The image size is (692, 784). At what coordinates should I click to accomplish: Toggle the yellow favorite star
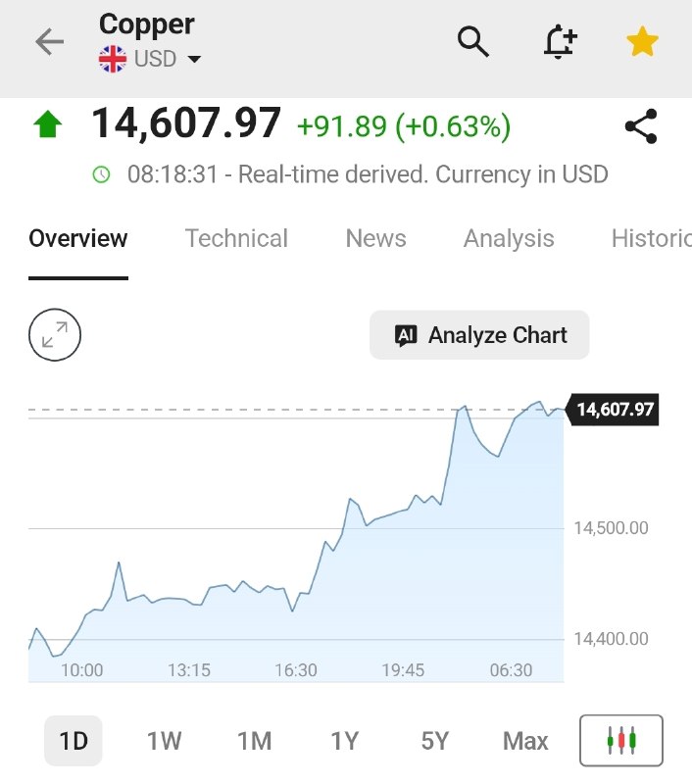(x=642, y=42)
